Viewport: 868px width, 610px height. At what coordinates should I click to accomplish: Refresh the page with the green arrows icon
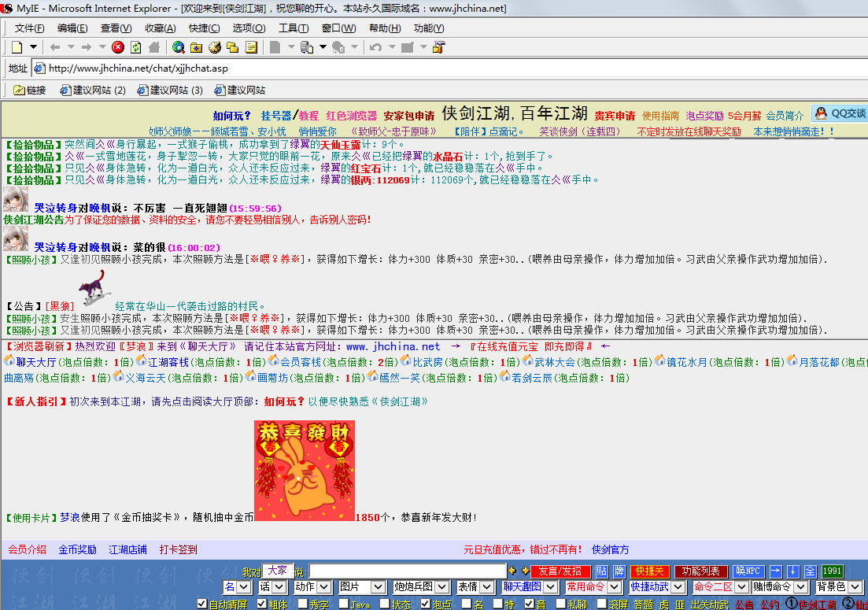point(136,47)
